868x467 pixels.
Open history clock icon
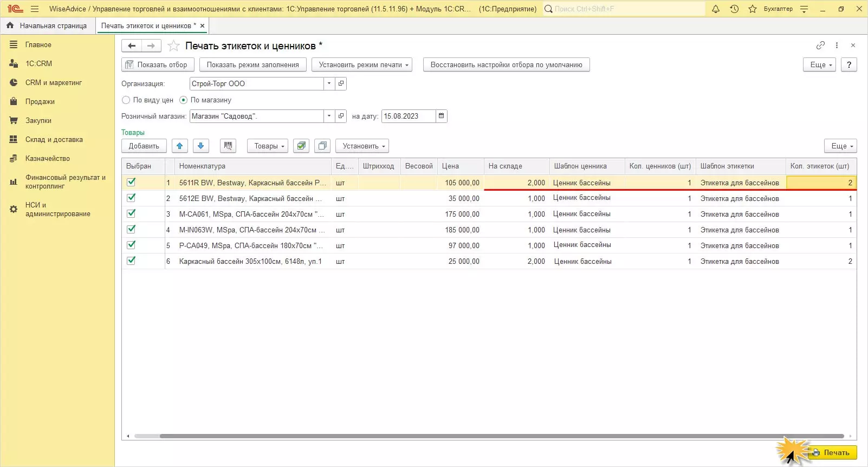[x=734, y=9]
